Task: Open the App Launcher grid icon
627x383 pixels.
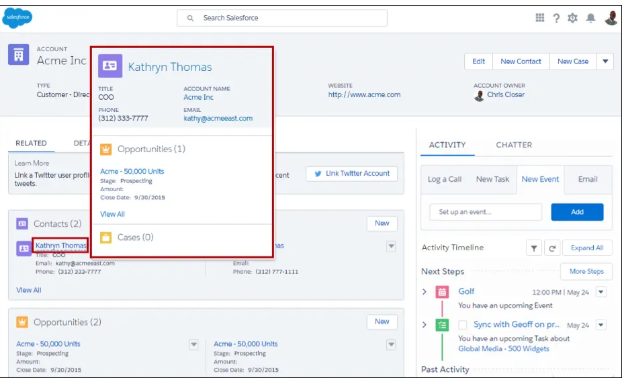Action: (540, 18)
